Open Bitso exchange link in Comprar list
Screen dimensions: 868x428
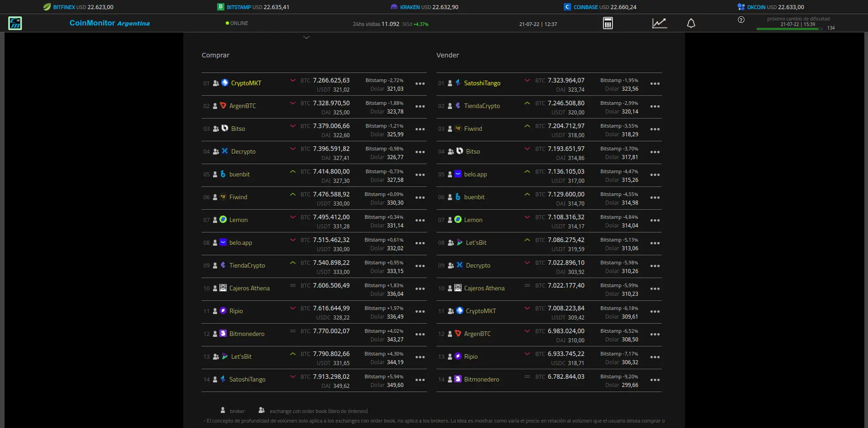tap(238, 129)
